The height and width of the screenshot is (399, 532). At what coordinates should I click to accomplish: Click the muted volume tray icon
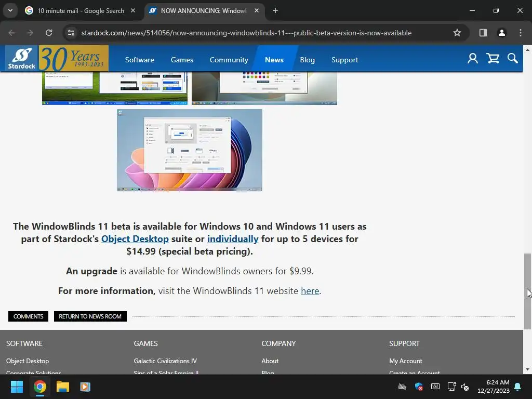[465, 387]
